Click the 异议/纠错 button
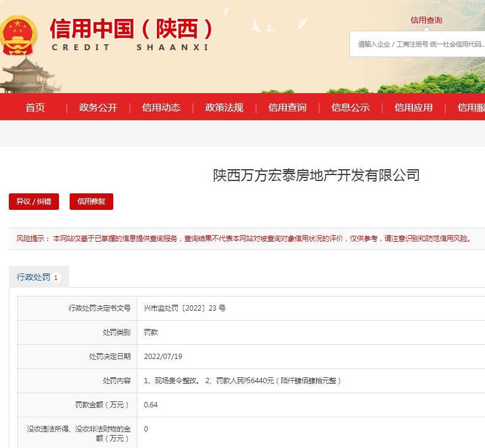This screenshot has width=485, height=448. [x=34, y=202]
